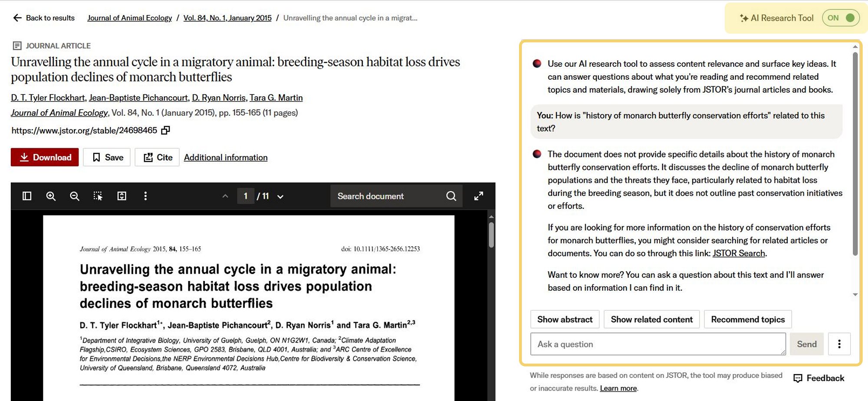Click Show related content button
868x401 pixels.
tap(651, 319)
